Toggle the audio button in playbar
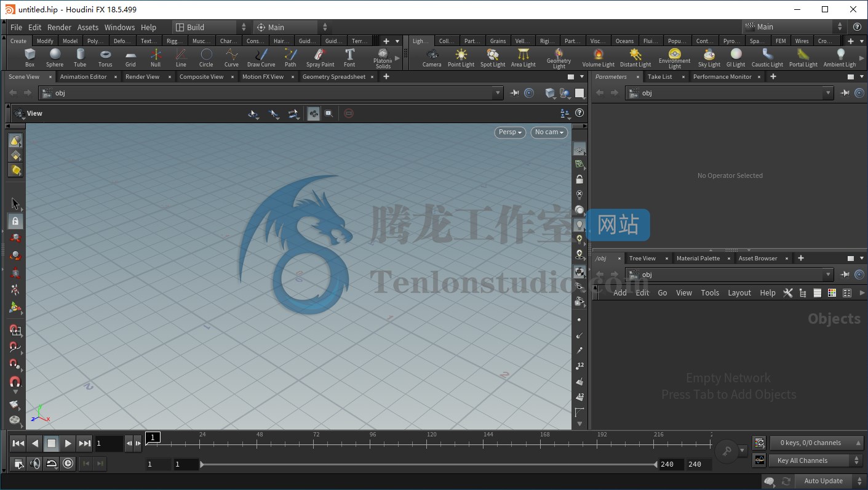Image resolution: width=868 pixels, height=490 pixels. (x=35, y=464)
